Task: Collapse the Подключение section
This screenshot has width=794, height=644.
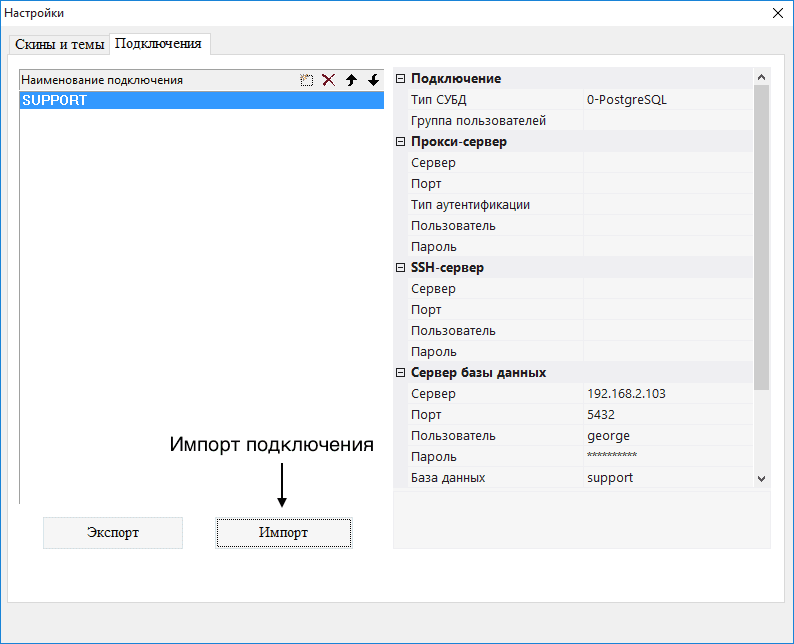Action: click(402, 79)
